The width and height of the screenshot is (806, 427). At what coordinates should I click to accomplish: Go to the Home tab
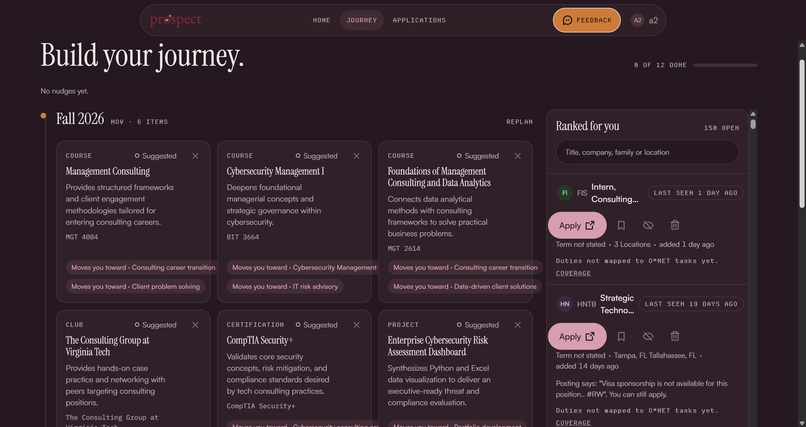pos(321,21)
